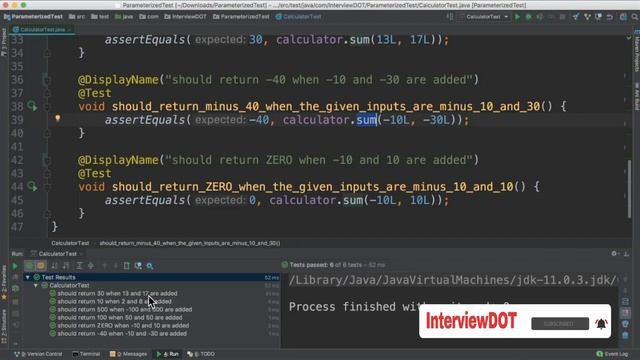This screenshot has width=640, height=360.
Task: Click the VCS commit branch icon in top toolbar
Action: (x=587, y=17)
